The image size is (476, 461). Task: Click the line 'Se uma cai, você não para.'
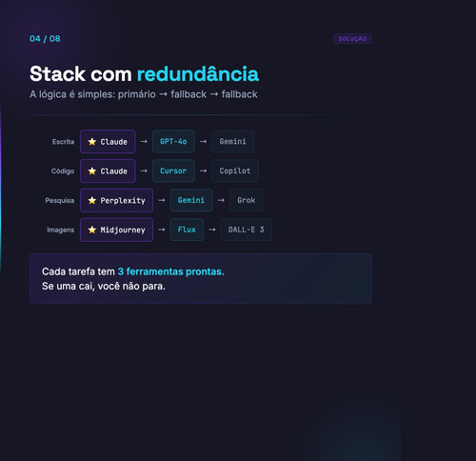pyautogui.click(x=104, y=286)
